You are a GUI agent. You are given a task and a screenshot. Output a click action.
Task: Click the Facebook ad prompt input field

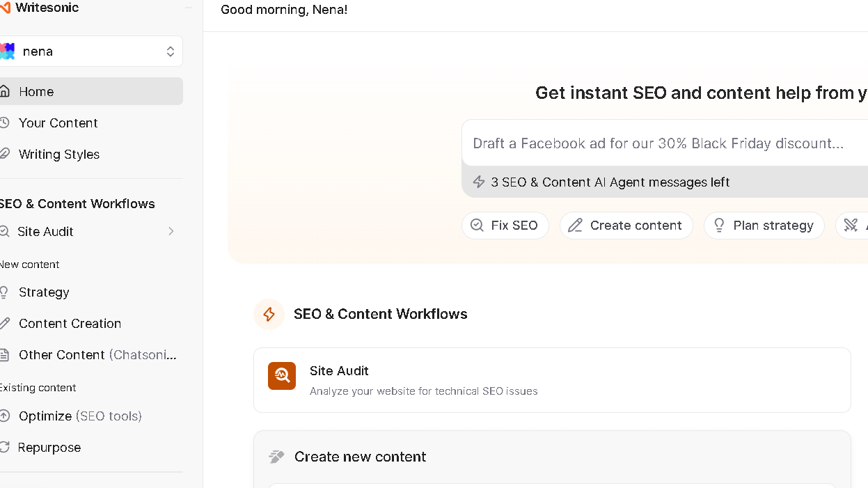pyautogui.click(x=665, y=143)
